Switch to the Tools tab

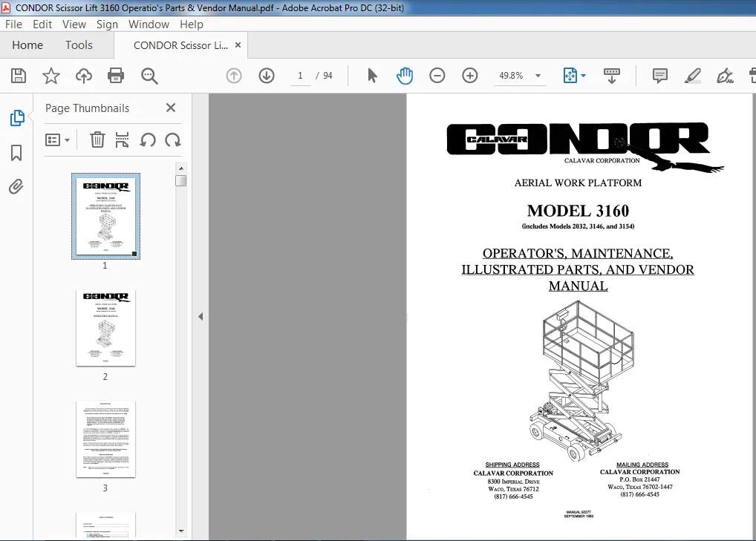(79, 45)
